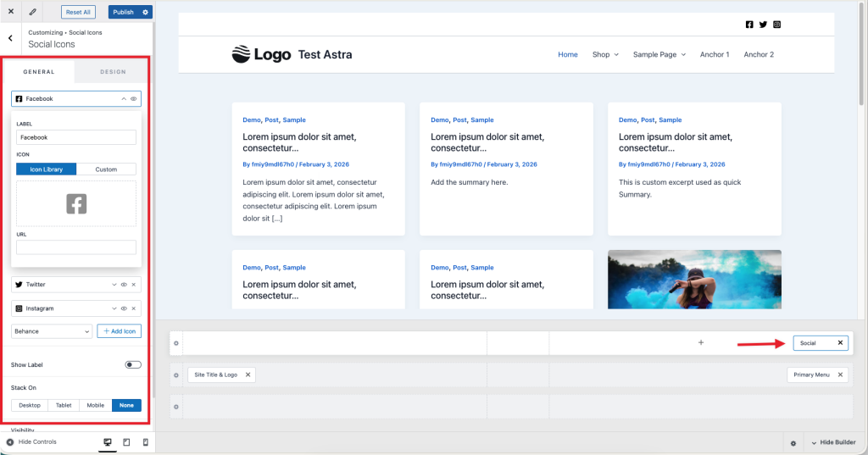This screenshot has height=455, width=868.
Task: Switch to mobile preview device icon
Action: pyautogui.click(x=145, y=442)
